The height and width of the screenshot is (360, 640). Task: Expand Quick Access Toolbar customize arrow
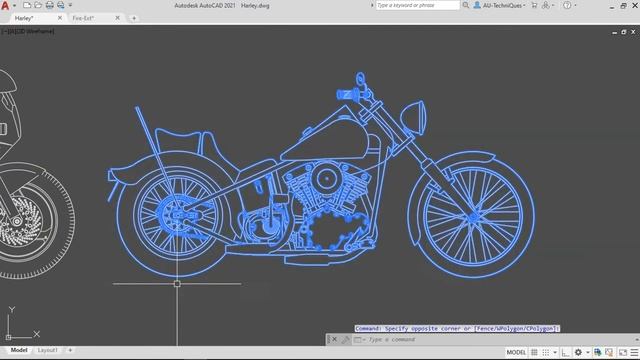click(x=70, y=5)
